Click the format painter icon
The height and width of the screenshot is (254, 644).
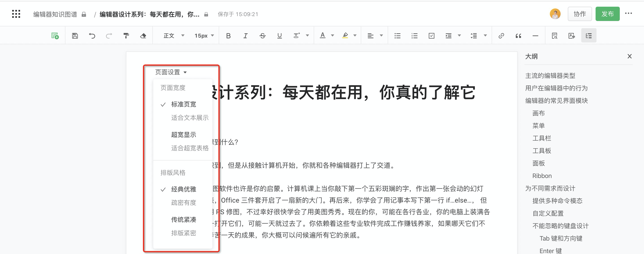126,36
